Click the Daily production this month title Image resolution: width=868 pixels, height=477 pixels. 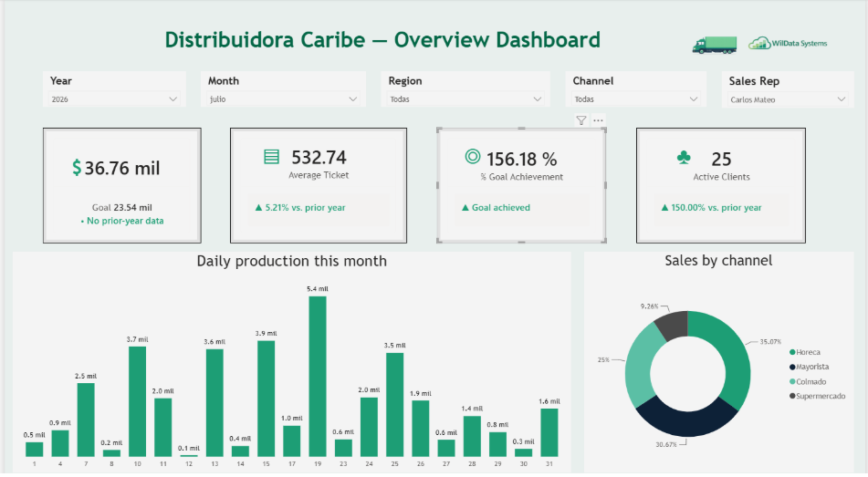click(292, 261)
